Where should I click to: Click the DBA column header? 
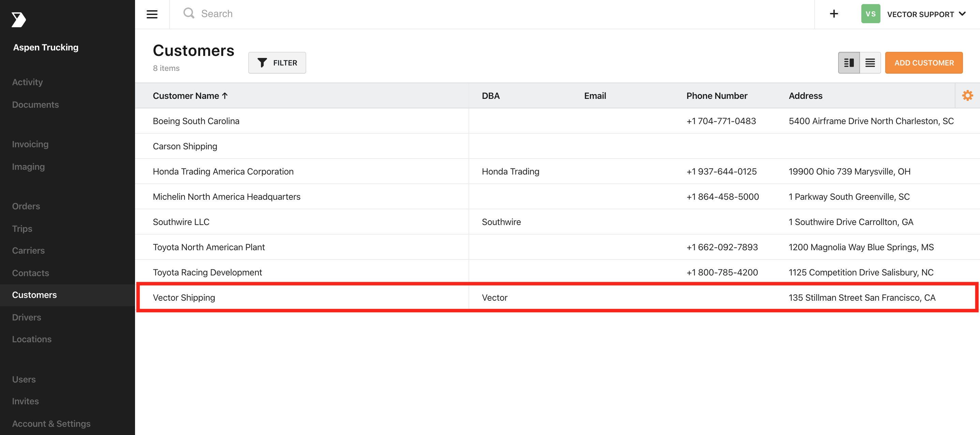click(x=491, y=96)
